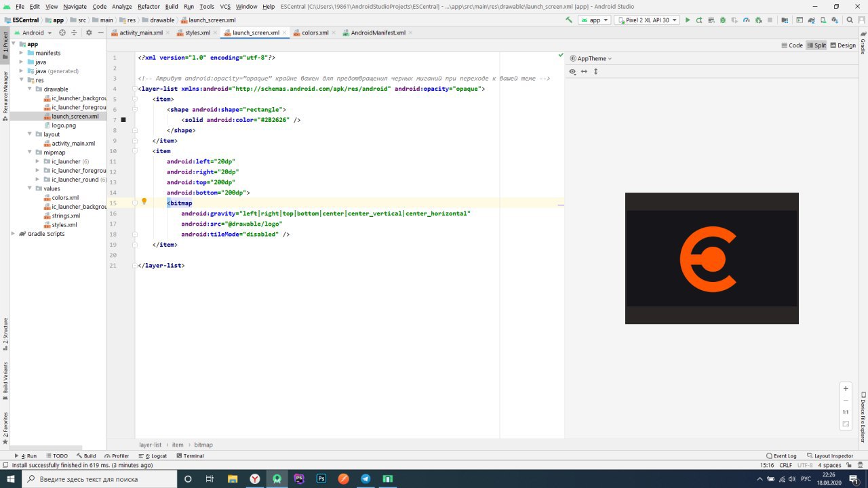Open the Profiler gauge icon in the toolbar
The width and height of the screenshot is (868, 488).
click(x=746, y=20)
